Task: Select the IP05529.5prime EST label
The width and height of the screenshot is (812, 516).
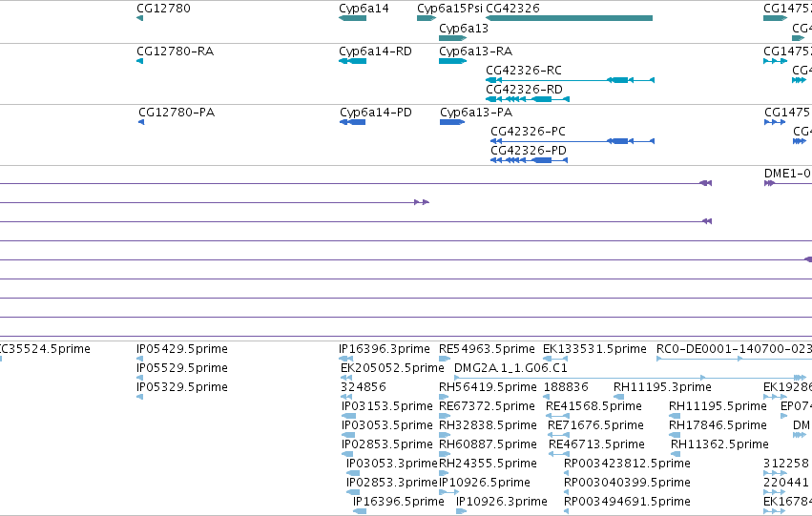Action: click(x=181, y=368)
